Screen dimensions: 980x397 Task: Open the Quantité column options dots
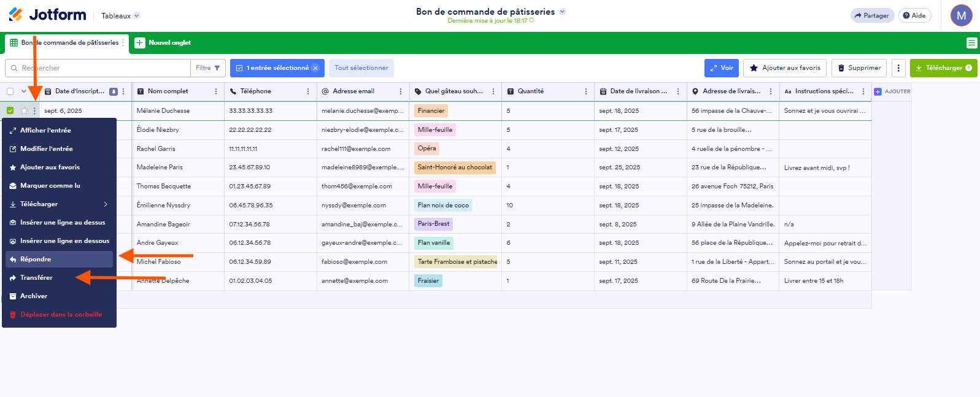click(x=586, y=91)
